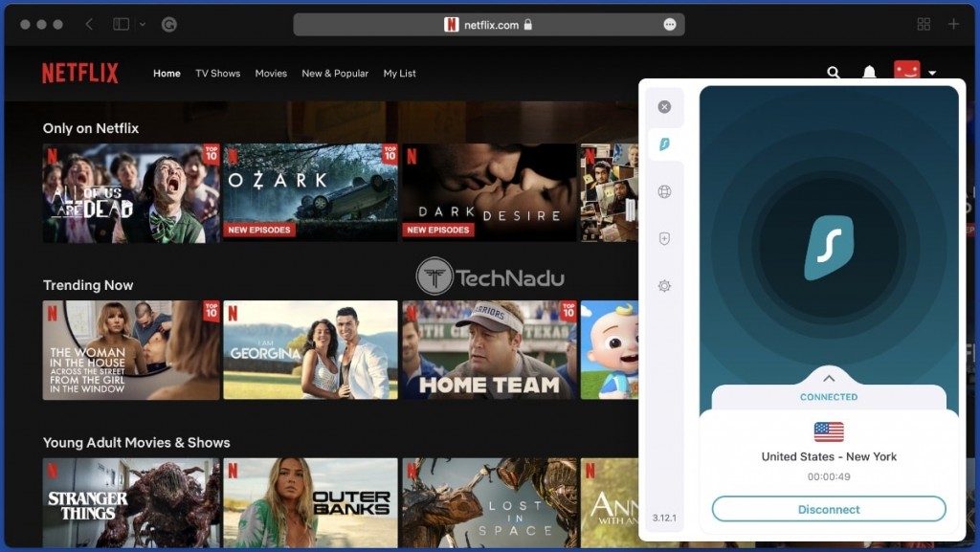Open My List in Netflix
Image resolution: width=980 pixels, height=552 pixels.
(x=399, y=73)
